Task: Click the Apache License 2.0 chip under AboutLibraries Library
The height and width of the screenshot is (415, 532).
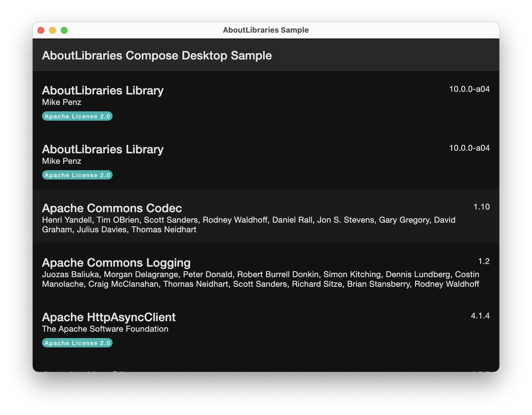Action: (x=77, y=116)
